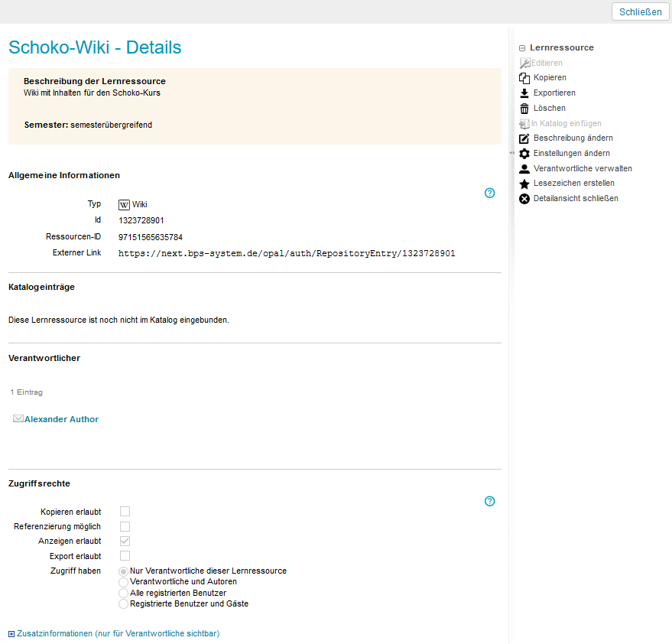Click the Exportieren download icon

coord(524,93)
